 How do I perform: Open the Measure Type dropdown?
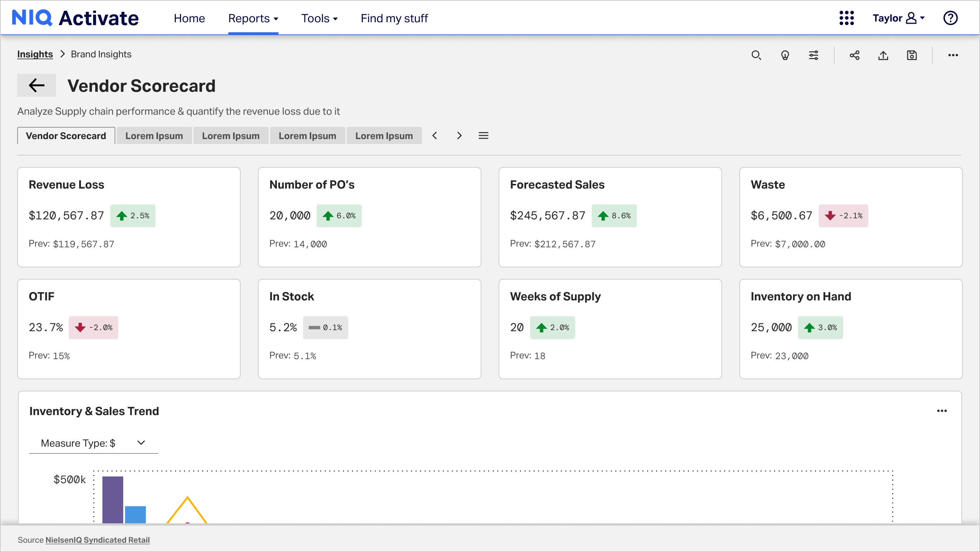(93, 443)
